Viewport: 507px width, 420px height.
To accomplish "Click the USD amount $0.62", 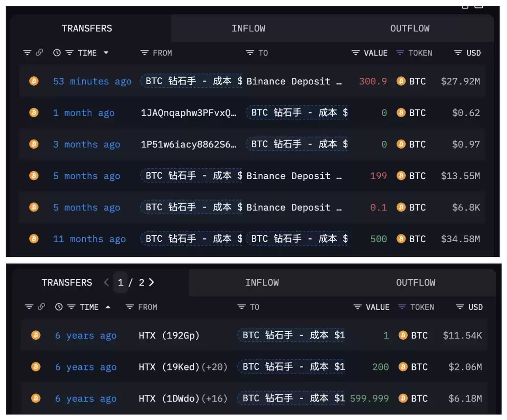I will (466, 113).
